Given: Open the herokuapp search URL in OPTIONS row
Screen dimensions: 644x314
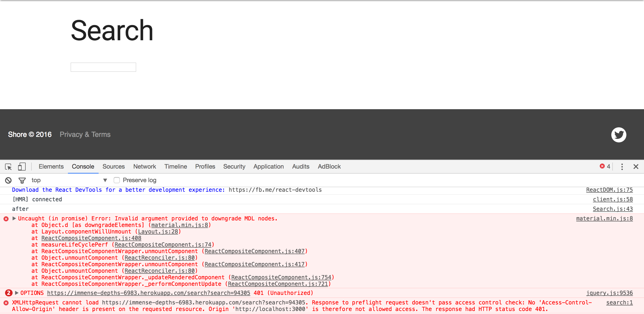Looking at the screenshot, I should [x=149, y=293].
